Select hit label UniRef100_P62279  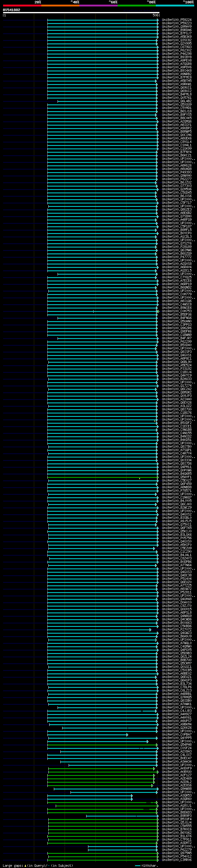pos(177,850)
